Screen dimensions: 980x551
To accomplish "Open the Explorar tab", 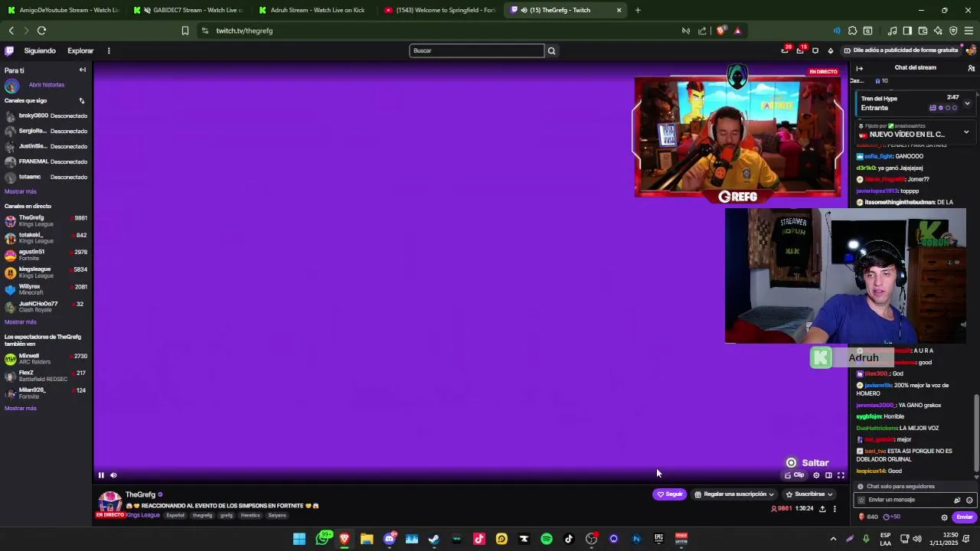I will pyautogui.click(x=80, y=51).
